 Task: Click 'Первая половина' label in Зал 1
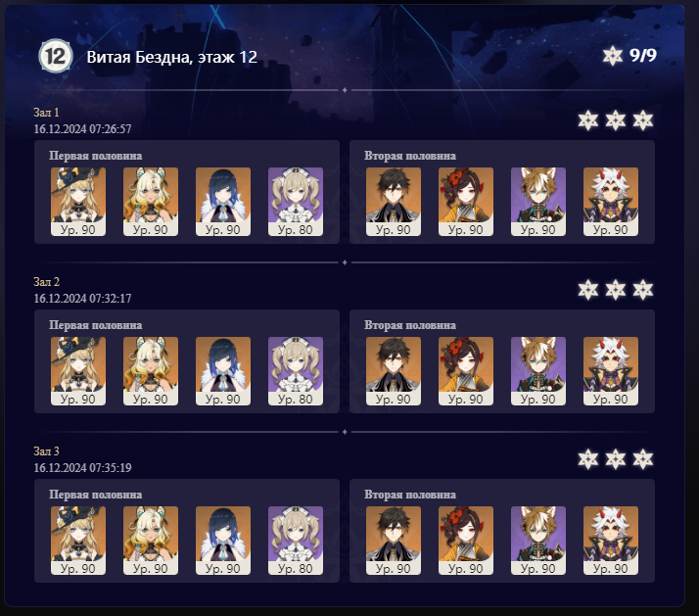point(95,156)
